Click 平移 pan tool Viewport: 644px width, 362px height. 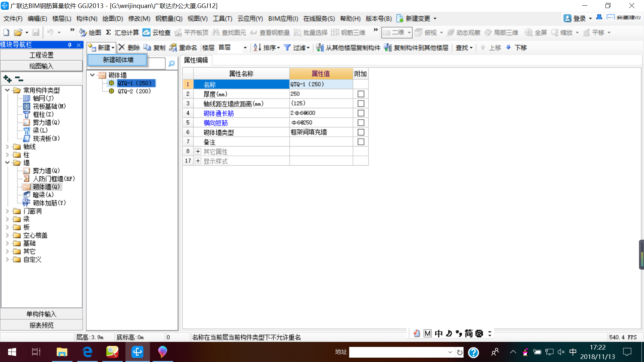(x=594, y=33)
